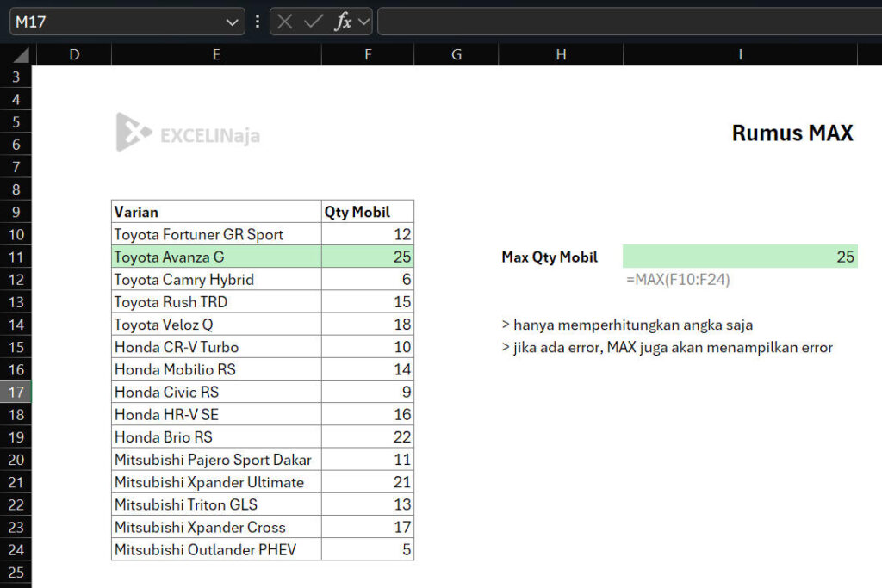Screen dimensions: 882x588
Task: Click the quantity 21 for Xpander Ultimate
Action: 368,482
